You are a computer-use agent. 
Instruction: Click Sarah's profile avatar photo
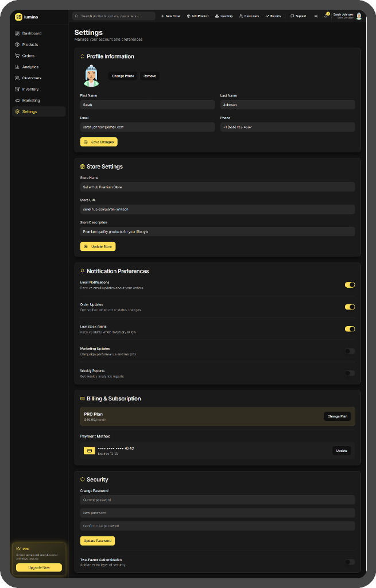pyautogui.click(x=91, y=76)
